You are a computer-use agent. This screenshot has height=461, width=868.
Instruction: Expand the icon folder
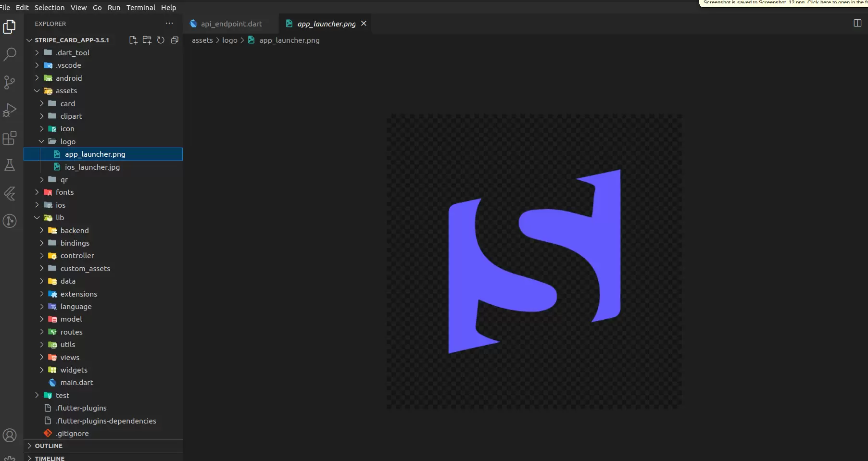(103, 129)
